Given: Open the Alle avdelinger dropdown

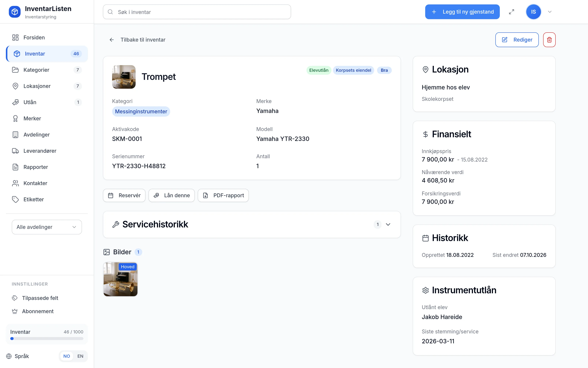Looking at the screenshot, I should point(47,227).
